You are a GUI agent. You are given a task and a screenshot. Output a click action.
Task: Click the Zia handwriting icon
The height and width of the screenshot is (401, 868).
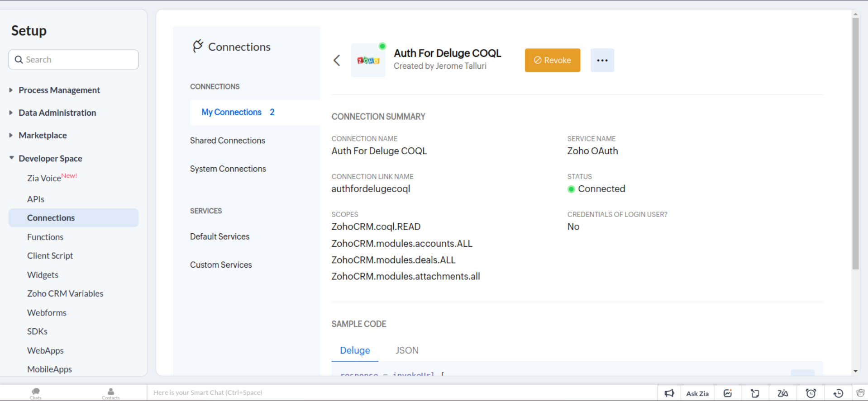[783, 393]
